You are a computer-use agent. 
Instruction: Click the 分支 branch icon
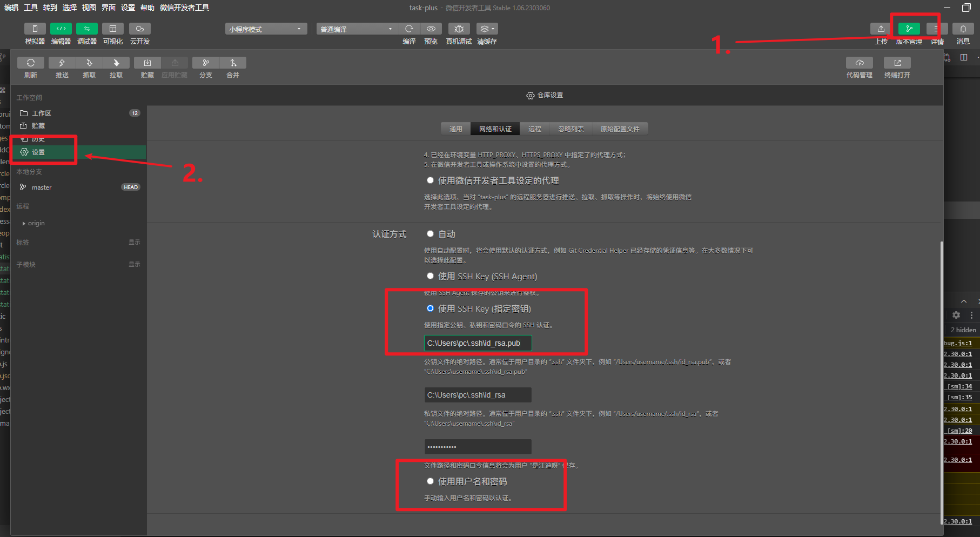[206, 63]
